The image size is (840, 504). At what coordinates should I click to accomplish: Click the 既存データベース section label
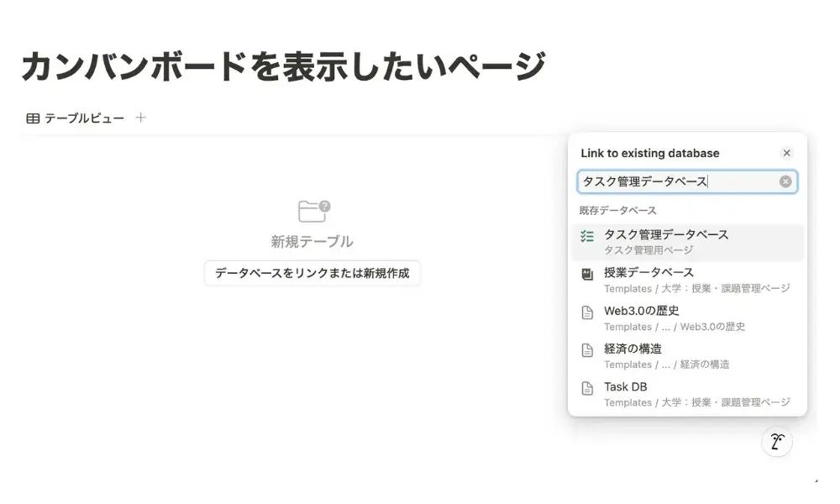click(617, 211)
